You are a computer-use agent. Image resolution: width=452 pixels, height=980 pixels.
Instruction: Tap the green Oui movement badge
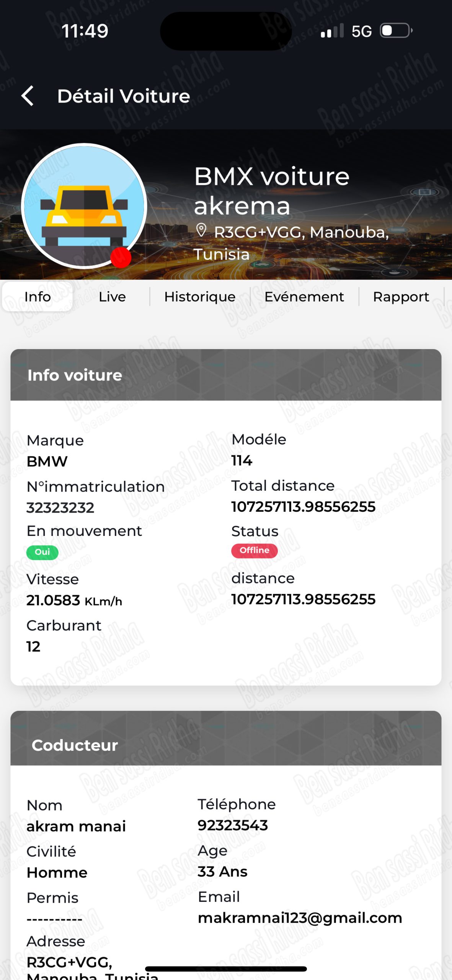point(42,552)
